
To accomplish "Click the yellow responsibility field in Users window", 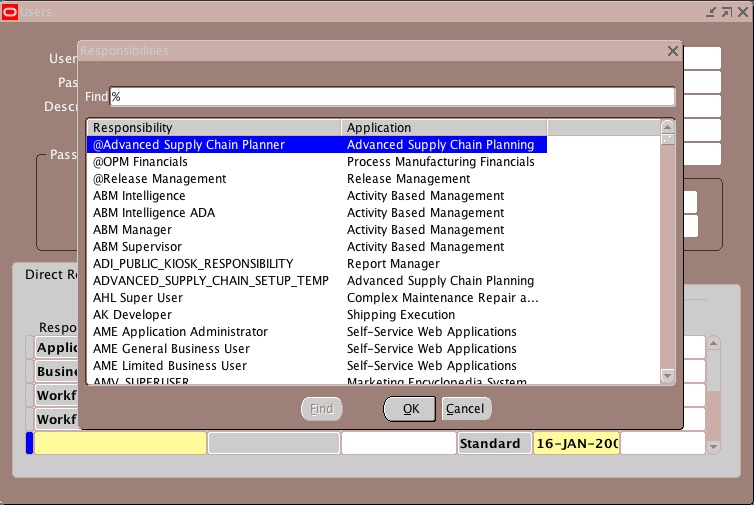I will tap(121, 443).
